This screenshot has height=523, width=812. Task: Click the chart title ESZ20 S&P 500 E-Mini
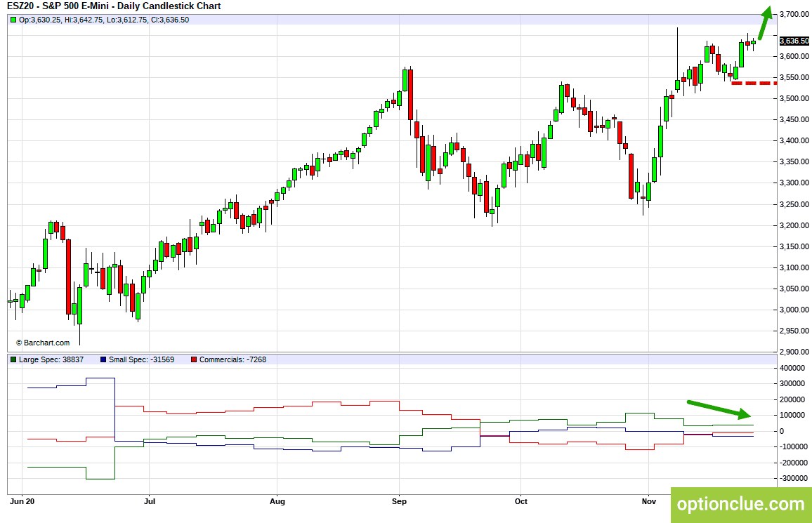[114, 6]
